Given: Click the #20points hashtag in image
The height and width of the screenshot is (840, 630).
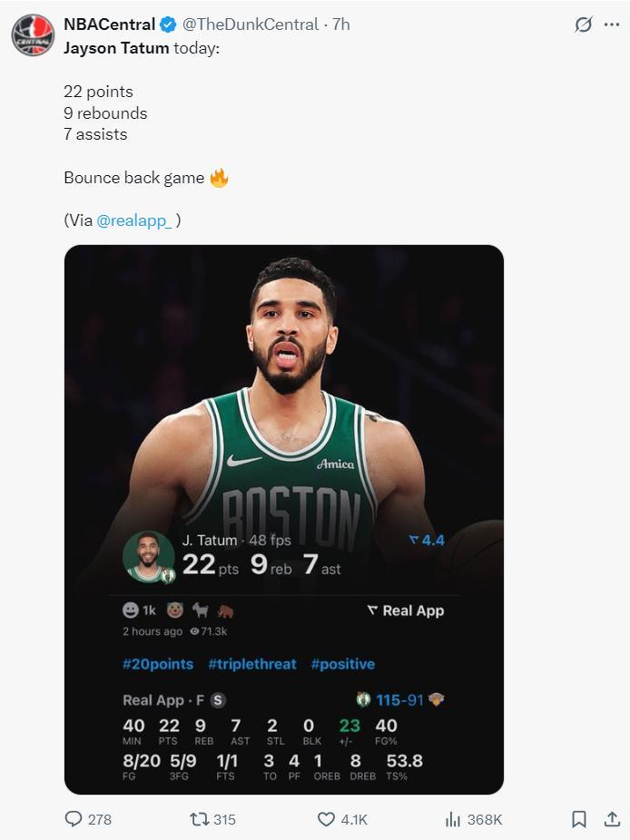Looking at the screenshot, I should pyautogui.click(x=157, y=664).
